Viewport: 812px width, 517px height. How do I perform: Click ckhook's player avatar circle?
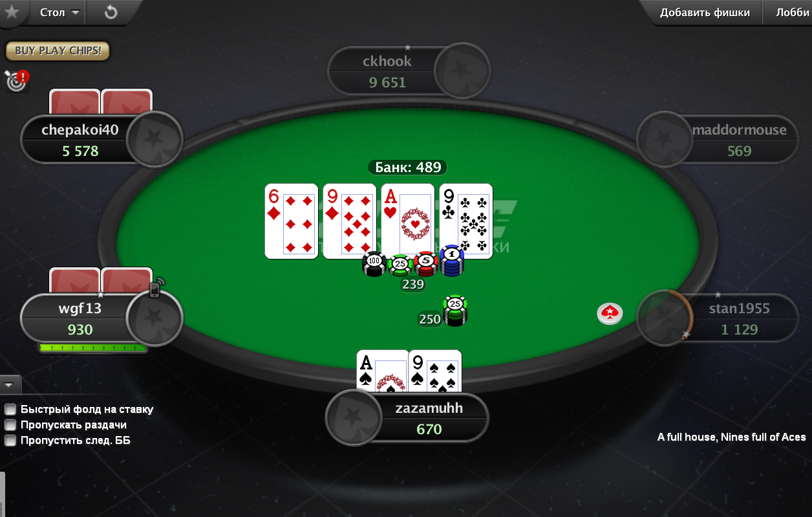click(x=462, y=71)
